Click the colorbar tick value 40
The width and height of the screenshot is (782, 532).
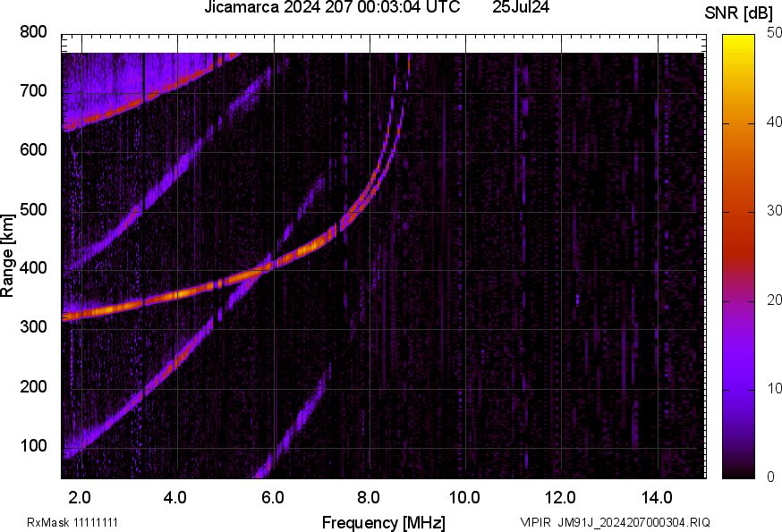[774, 122]
